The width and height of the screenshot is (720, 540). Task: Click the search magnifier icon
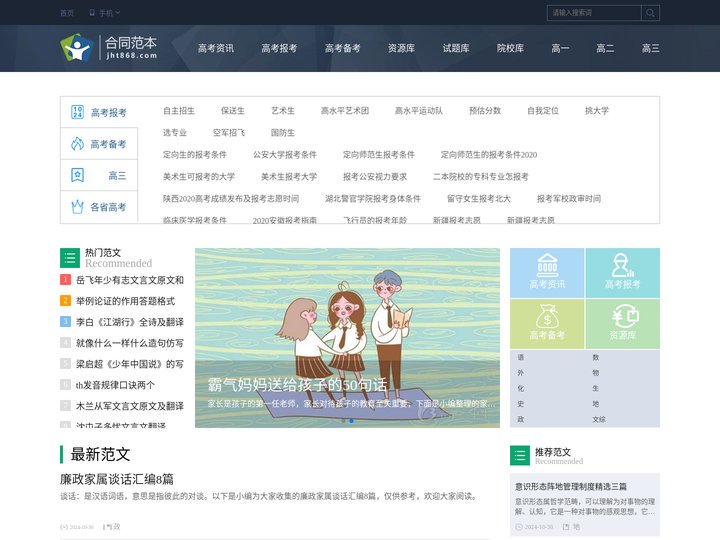pyautogui.click(x=650, y=13)
